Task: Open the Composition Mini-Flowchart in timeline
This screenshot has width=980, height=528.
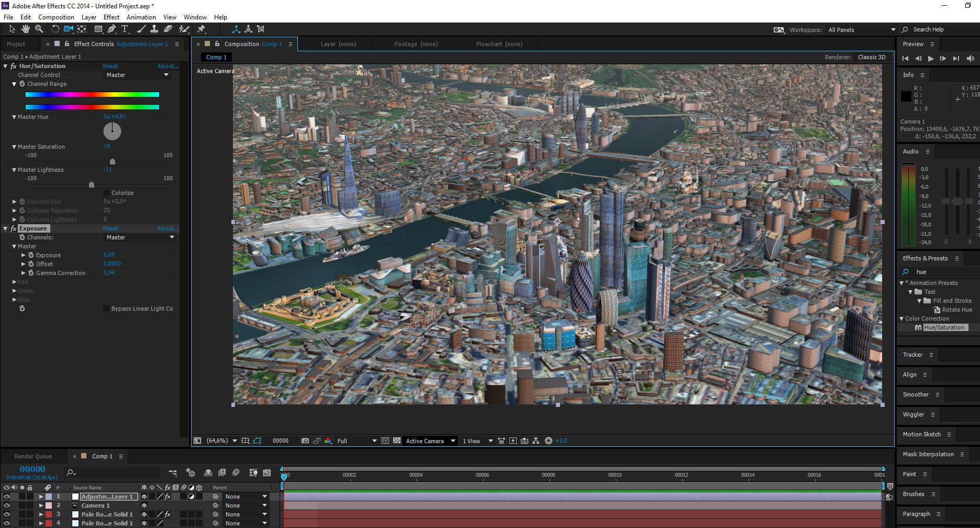Action: click(173, 472)
